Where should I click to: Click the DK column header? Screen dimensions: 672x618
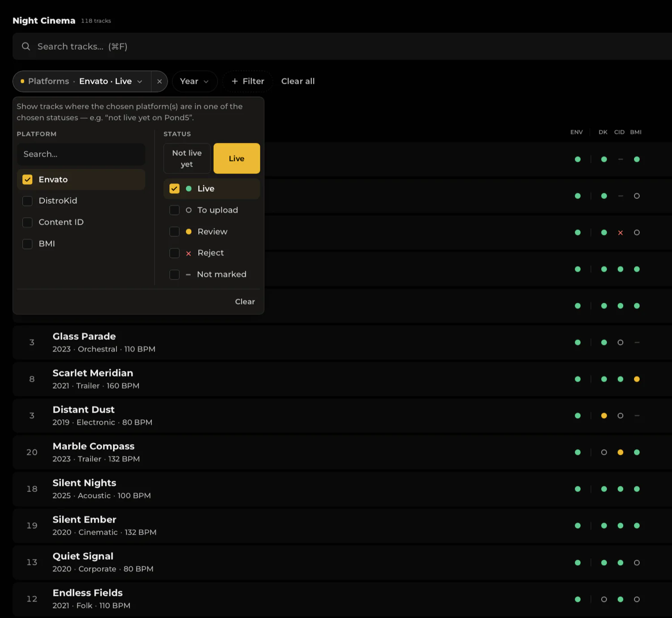[603, 132]
